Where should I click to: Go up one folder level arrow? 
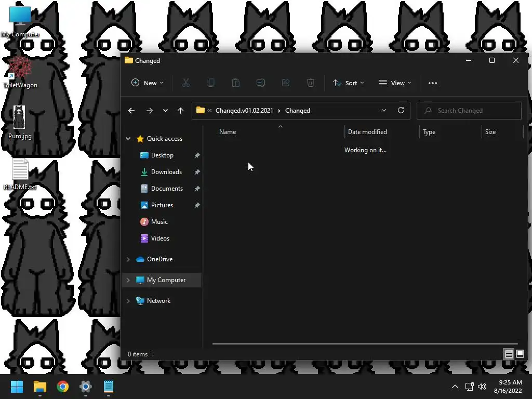[180, 111]
